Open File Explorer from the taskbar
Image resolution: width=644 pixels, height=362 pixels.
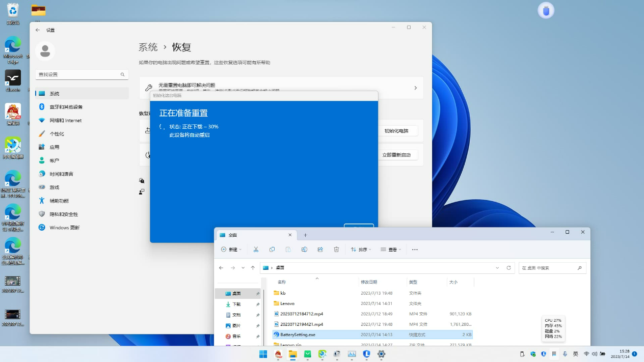pyautogui.click(x=293, y=354)
